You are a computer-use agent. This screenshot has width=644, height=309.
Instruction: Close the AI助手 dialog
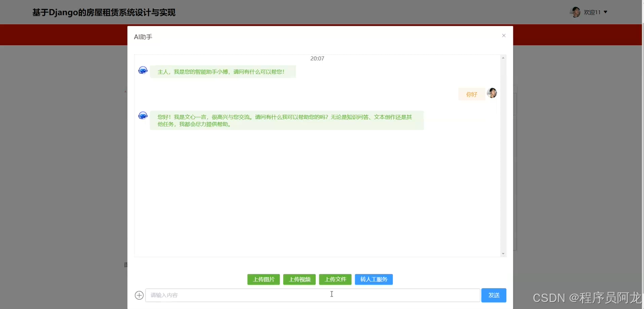504,36
